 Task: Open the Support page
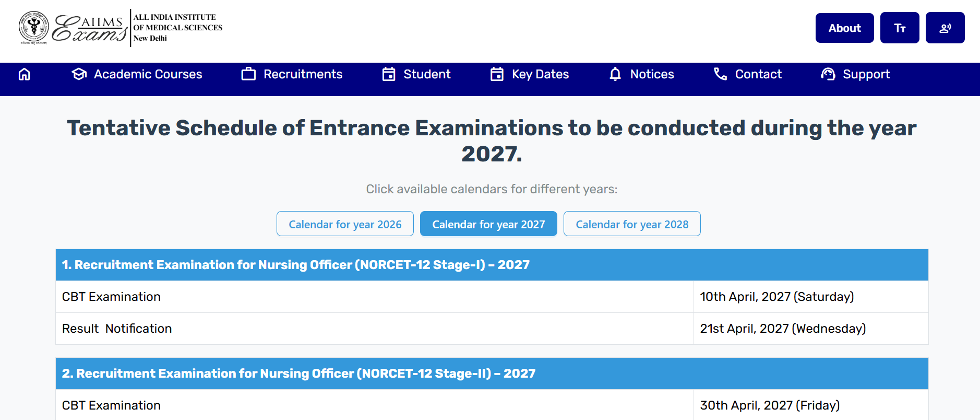[x=855, y=74]
